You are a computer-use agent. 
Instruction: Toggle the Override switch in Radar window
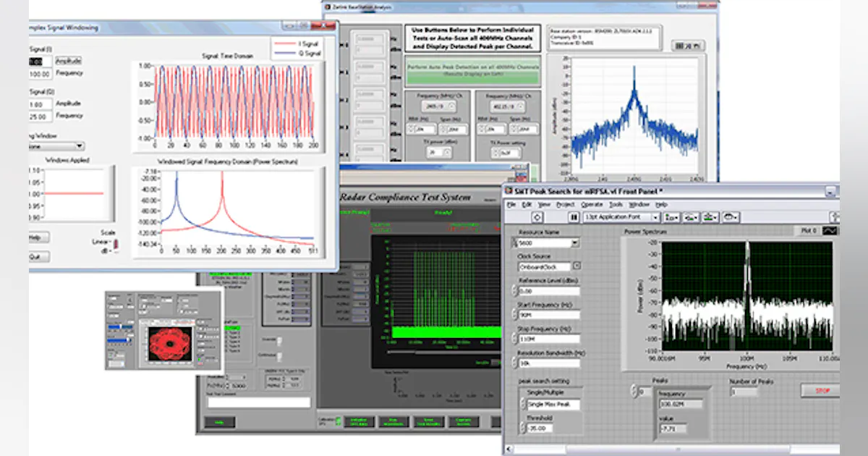pos(281,340)
